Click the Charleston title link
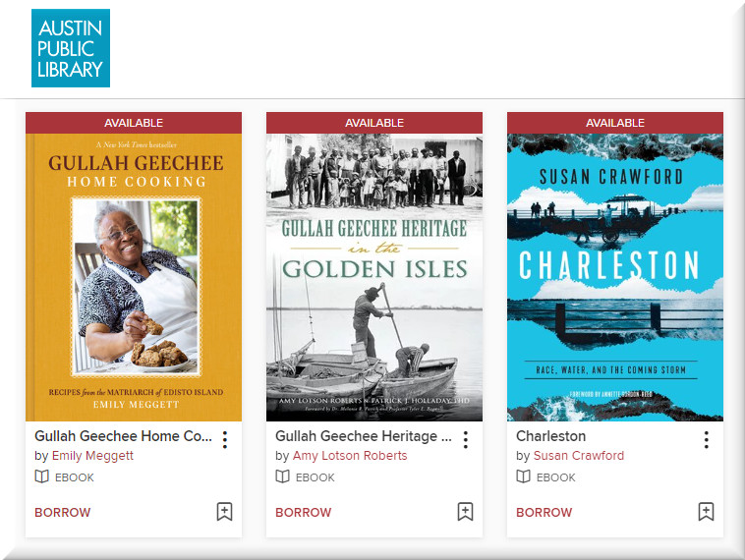745x560 pixels. coord(550,436)
